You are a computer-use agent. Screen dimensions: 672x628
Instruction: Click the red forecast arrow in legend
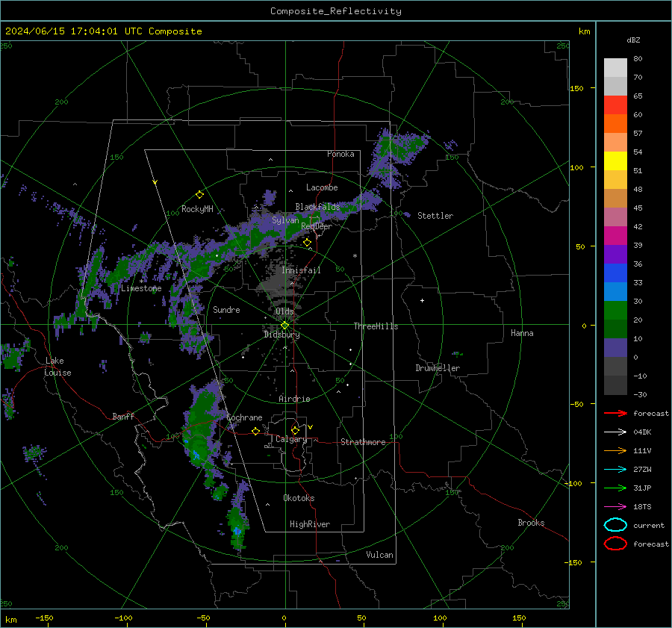click(615, 413)
